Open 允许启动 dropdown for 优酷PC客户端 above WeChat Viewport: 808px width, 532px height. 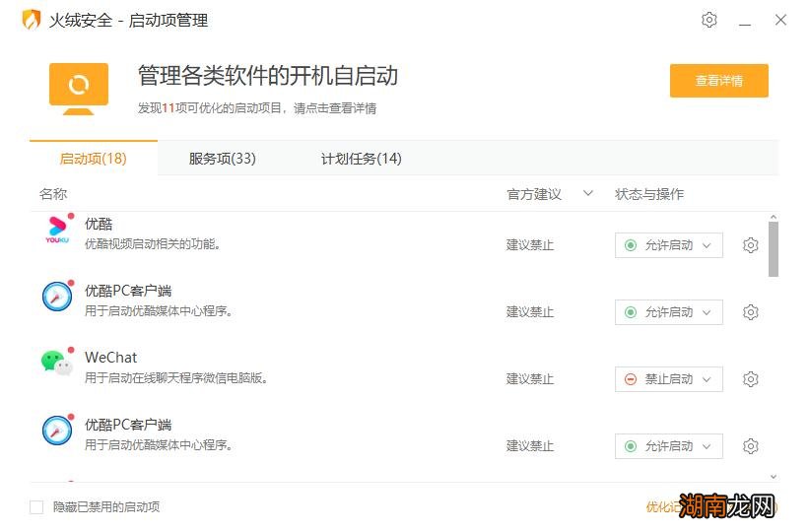click(x=668, y=312)
